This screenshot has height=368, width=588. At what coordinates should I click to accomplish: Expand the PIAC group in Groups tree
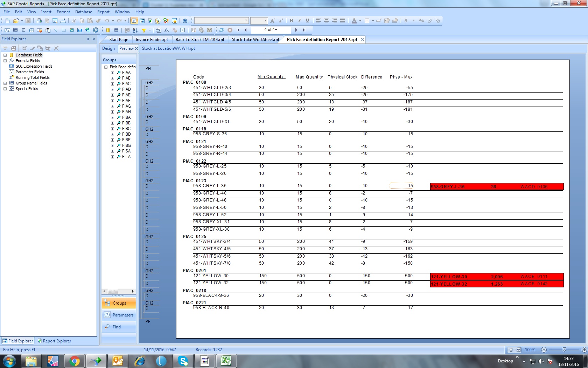point(113,84)
